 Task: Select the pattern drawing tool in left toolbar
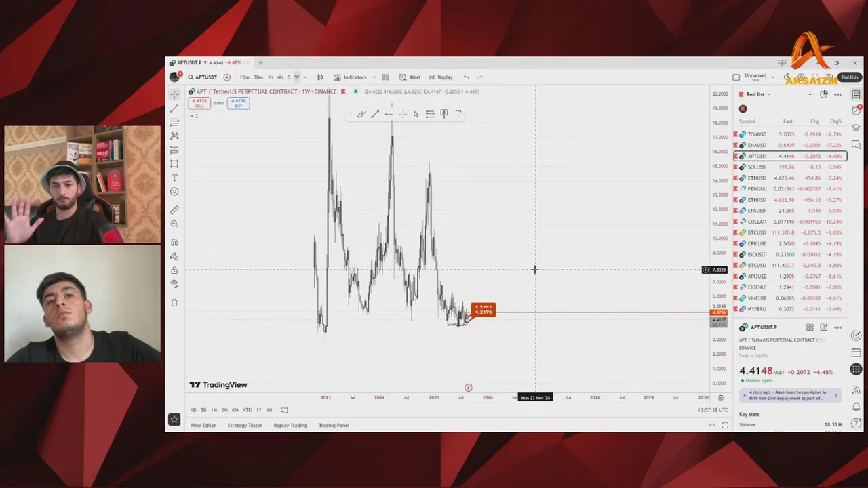[174, 136]
